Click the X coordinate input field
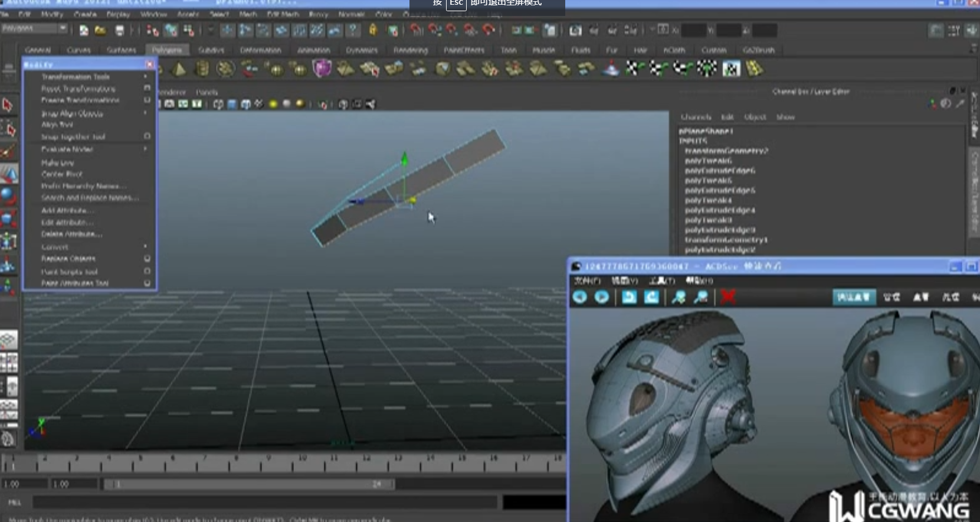This screenshot has width=980, height=522. [694, 30]
